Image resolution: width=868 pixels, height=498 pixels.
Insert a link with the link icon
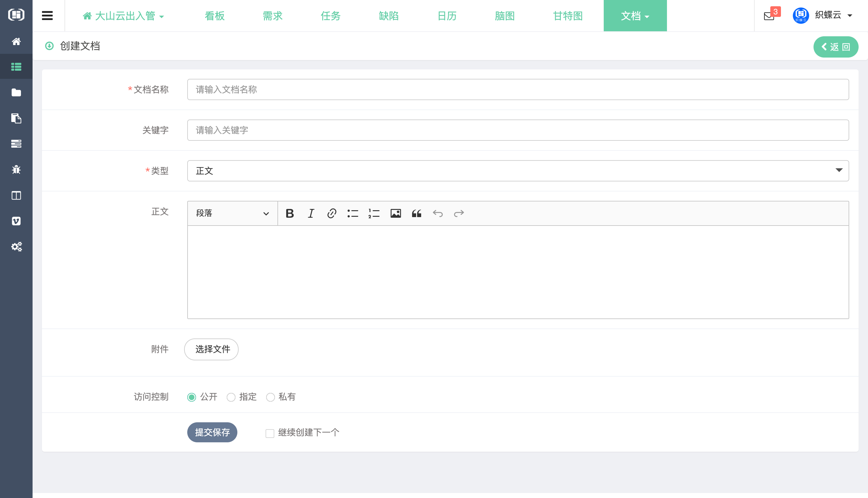tap(332, 213)
